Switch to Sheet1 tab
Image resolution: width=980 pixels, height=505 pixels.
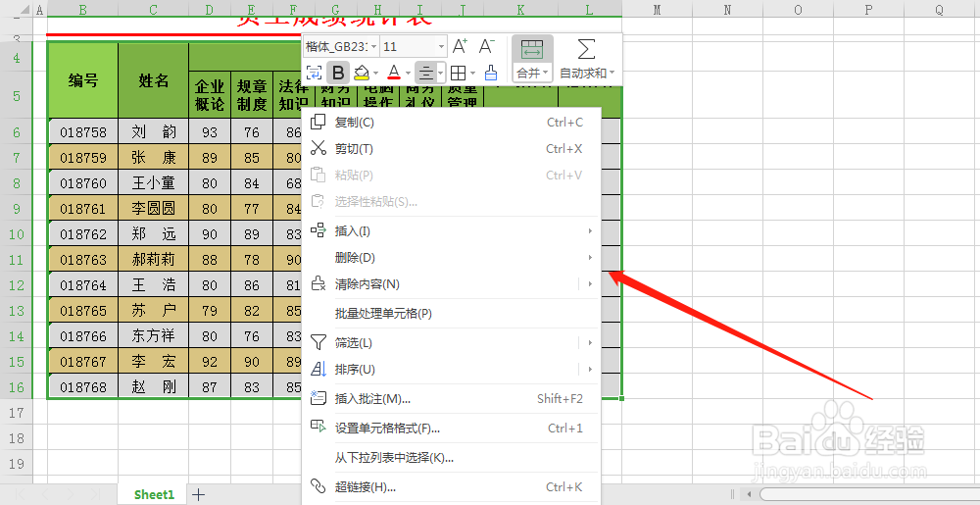[x=154, y=494]
